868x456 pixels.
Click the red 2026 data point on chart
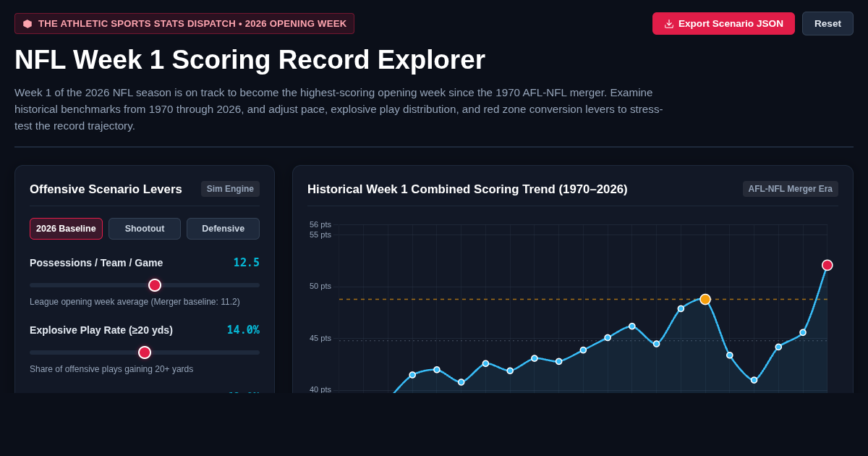pos(827,265)
